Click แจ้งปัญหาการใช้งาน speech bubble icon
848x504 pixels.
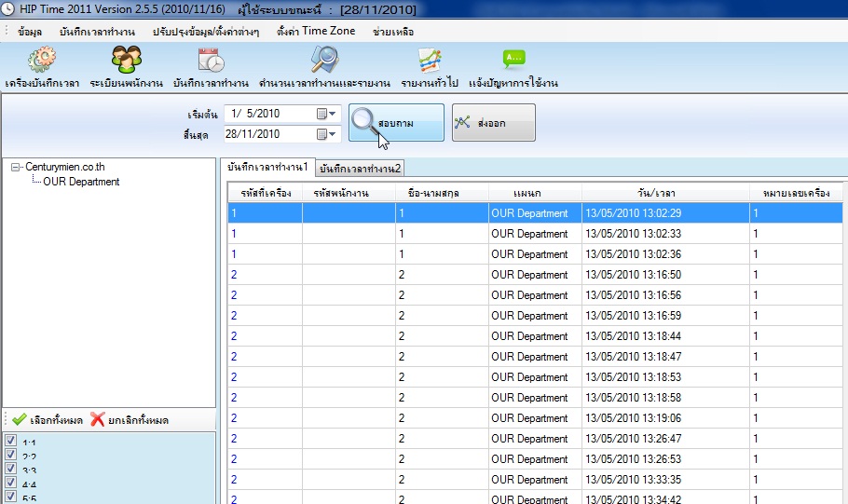[x=513, y=61]
